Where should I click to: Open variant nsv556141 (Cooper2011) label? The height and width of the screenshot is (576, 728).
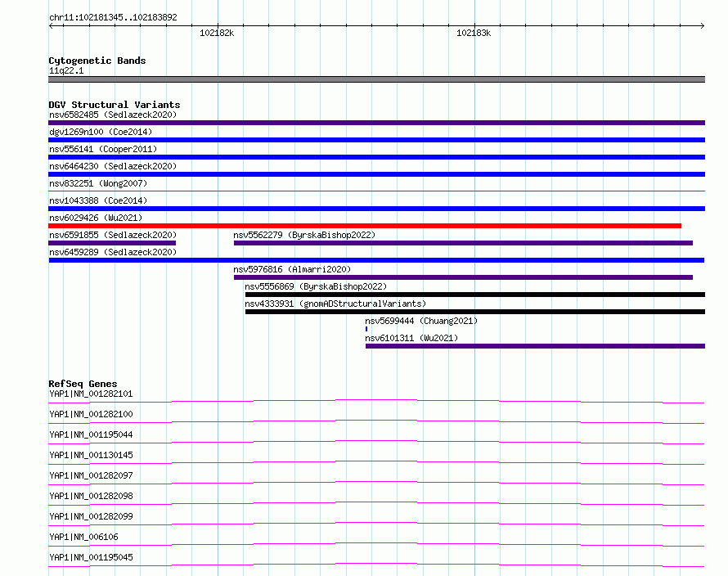point(103,149)
